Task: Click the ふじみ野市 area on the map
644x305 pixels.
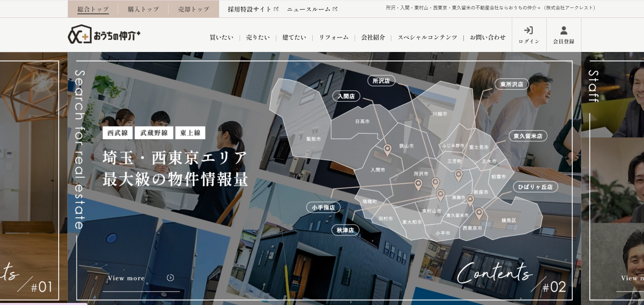Action: pyautogui.click(x=453, y=146)
